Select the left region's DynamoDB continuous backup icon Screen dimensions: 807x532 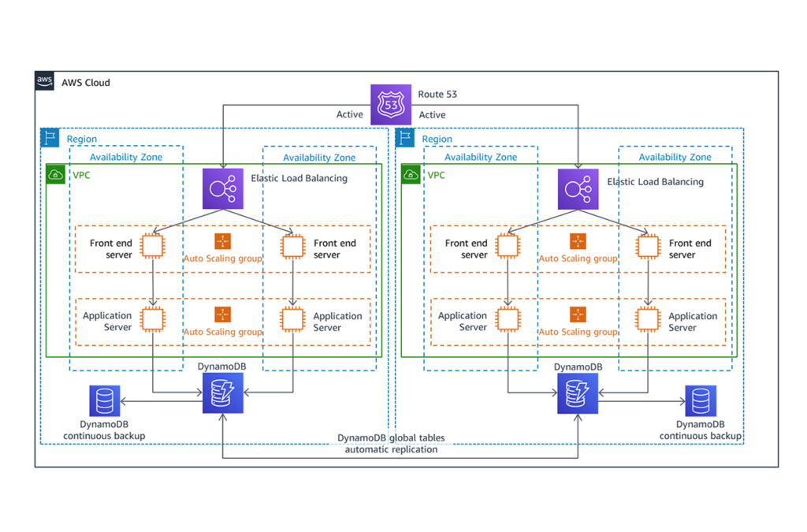(105, 401)
